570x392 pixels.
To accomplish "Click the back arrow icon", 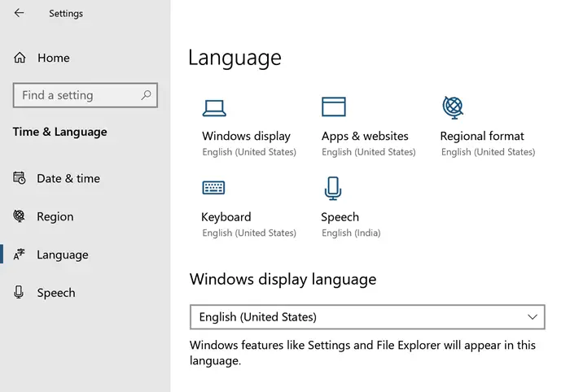I will tap(19, 13).
